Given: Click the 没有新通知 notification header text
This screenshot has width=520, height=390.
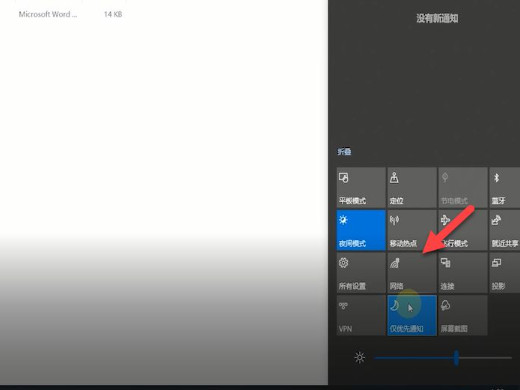Looking at the screenshot, I should click(x=437, y=18).
